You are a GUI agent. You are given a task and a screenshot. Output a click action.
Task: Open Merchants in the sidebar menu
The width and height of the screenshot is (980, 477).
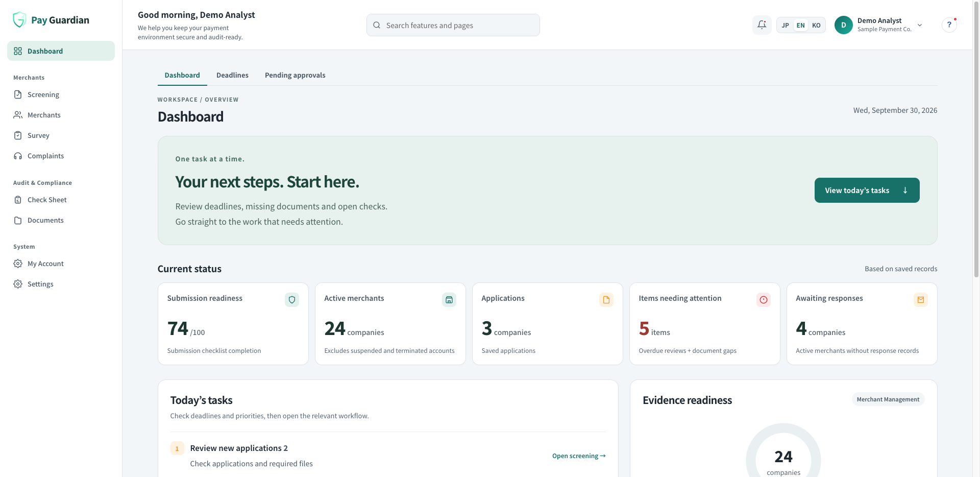click(61, 115)
